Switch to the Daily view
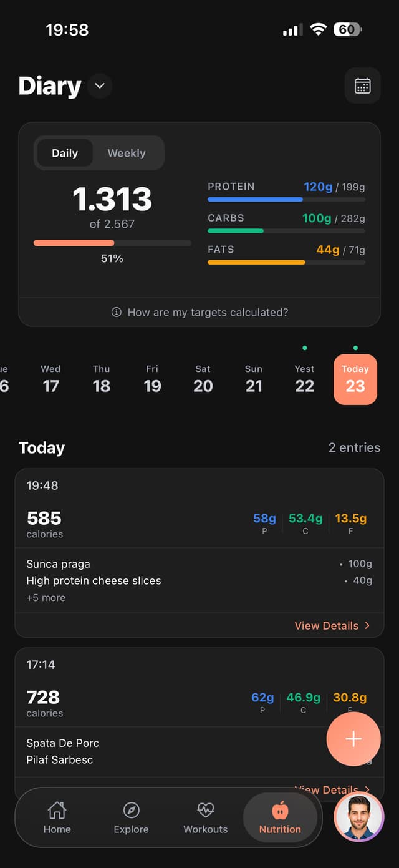The height and width of the screenshot is (868, 399). [65, 153]
